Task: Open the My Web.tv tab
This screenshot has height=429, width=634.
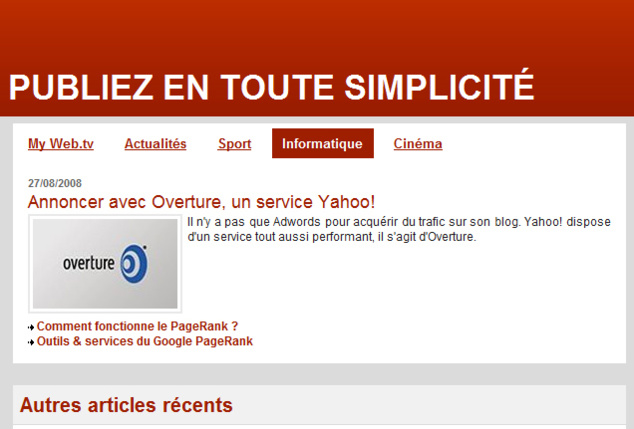Action: pyautogui.click(x=61, y=144)
